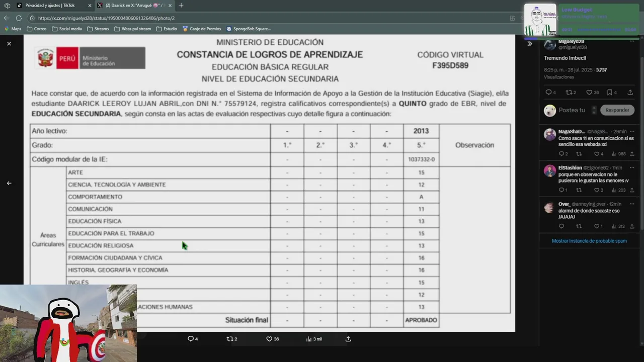Share NagaShaD's comment

(x=632, y=154)
